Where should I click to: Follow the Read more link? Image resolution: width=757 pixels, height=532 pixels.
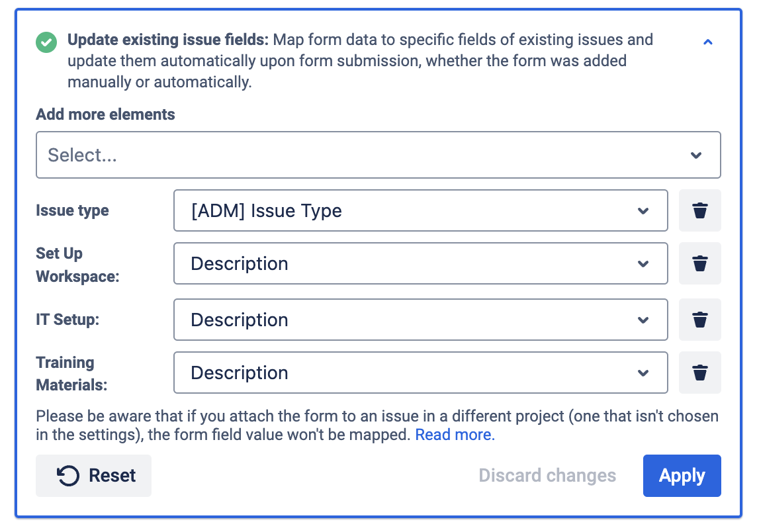[455, 435]
